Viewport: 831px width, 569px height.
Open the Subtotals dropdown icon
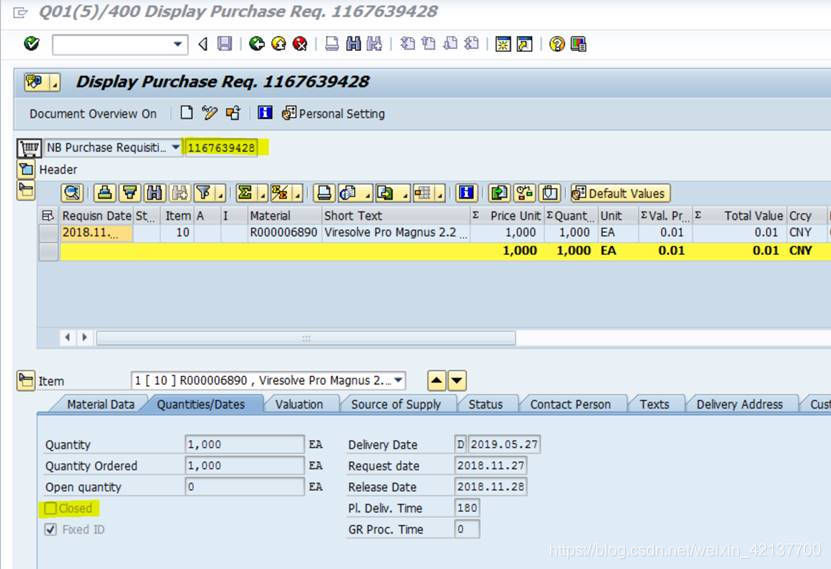coord(286,193)
